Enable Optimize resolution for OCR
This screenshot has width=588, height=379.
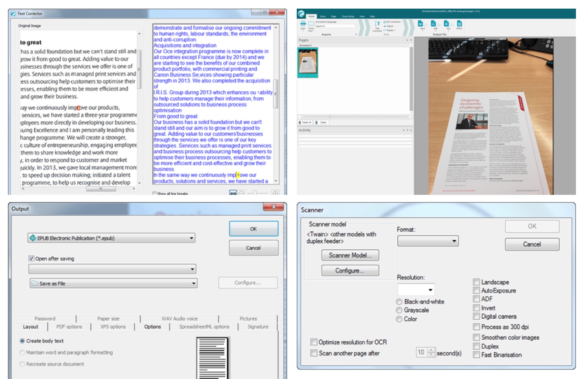coord(314,342)
